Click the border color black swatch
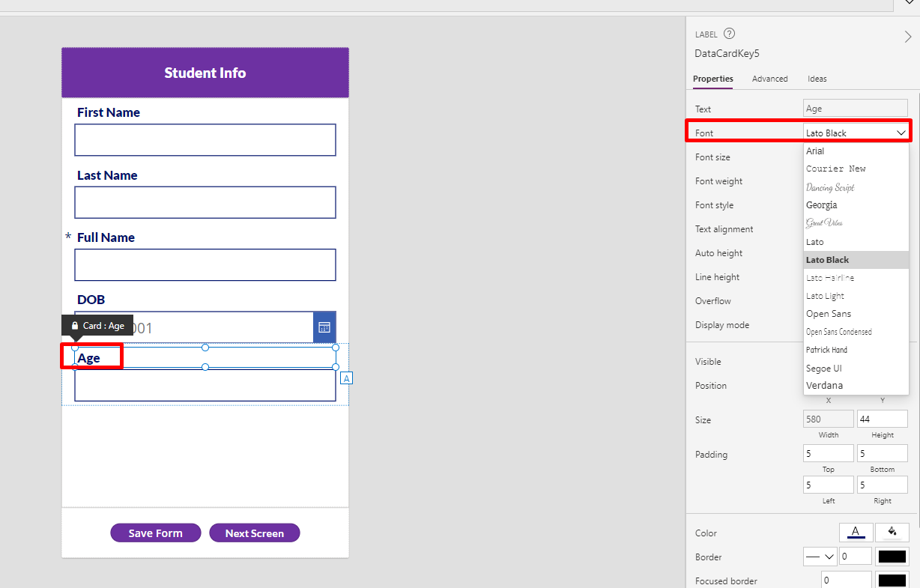The height and width of the screenshot is (588, 920). [892, 557]
